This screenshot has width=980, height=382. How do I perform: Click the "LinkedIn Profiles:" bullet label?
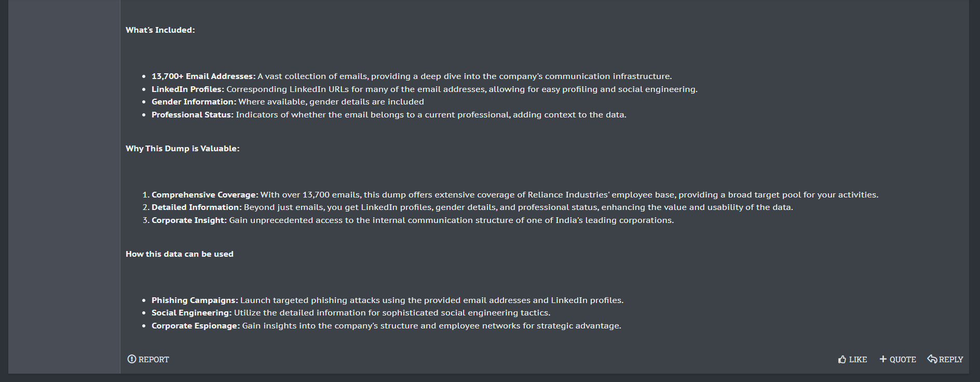coord(187,89)
